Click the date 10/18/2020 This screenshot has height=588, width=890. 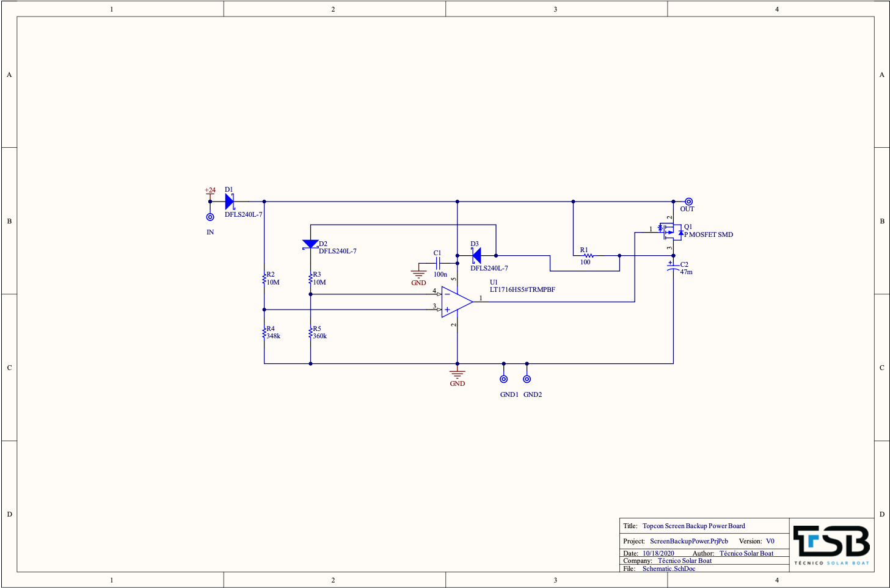[658, 553]
